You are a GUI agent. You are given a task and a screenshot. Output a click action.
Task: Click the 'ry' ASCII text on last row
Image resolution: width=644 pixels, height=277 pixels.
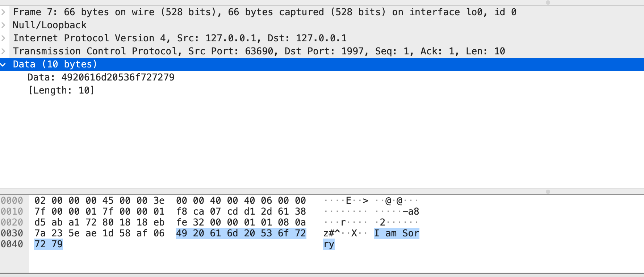click(x=329, y=244)
